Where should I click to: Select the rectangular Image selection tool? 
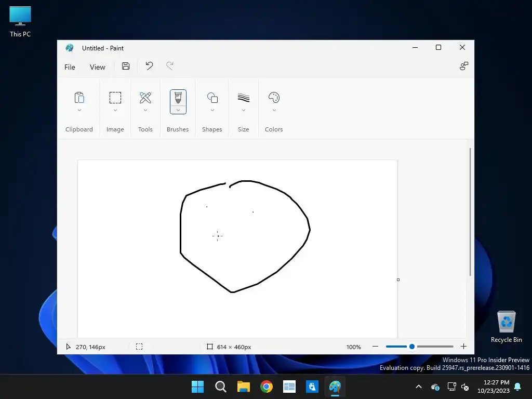pyautogui.click(x=115, y=98)
